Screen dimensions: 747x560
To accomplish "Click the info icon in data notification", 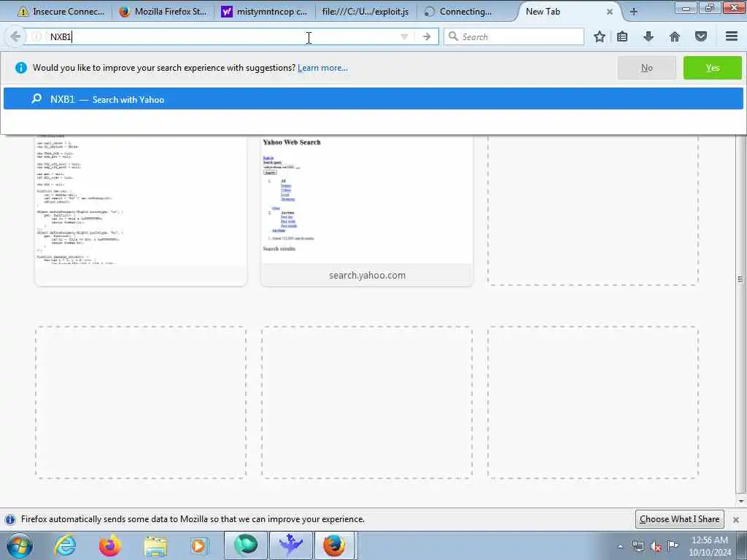I will coord(10,519).
